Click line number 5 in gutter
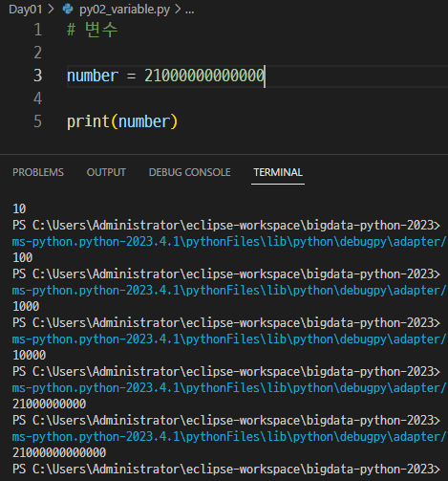 pos(38,121)
